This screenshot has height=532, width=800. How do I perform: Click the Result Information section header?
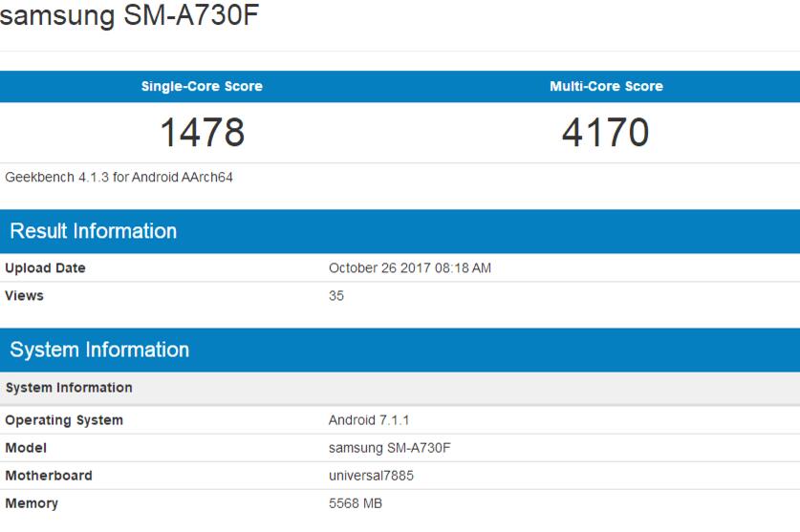click(x=400, y=231)
